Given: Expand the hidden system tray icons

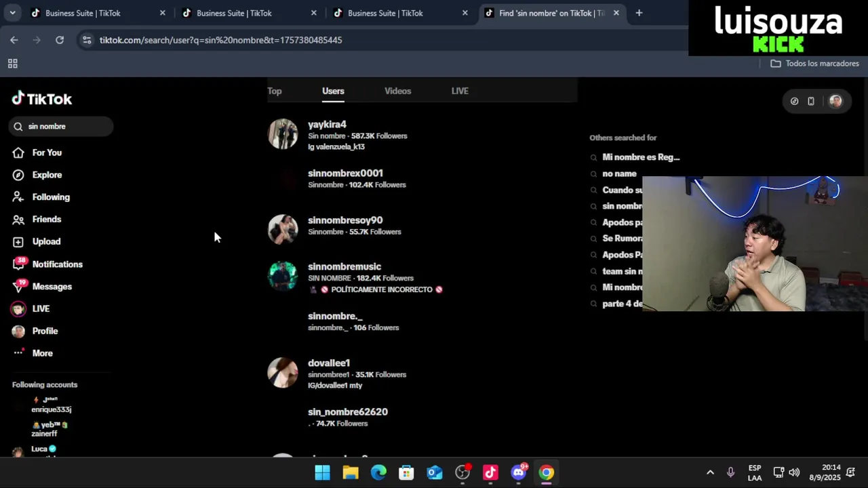Looking at the screenshot, I should [710, 472].
